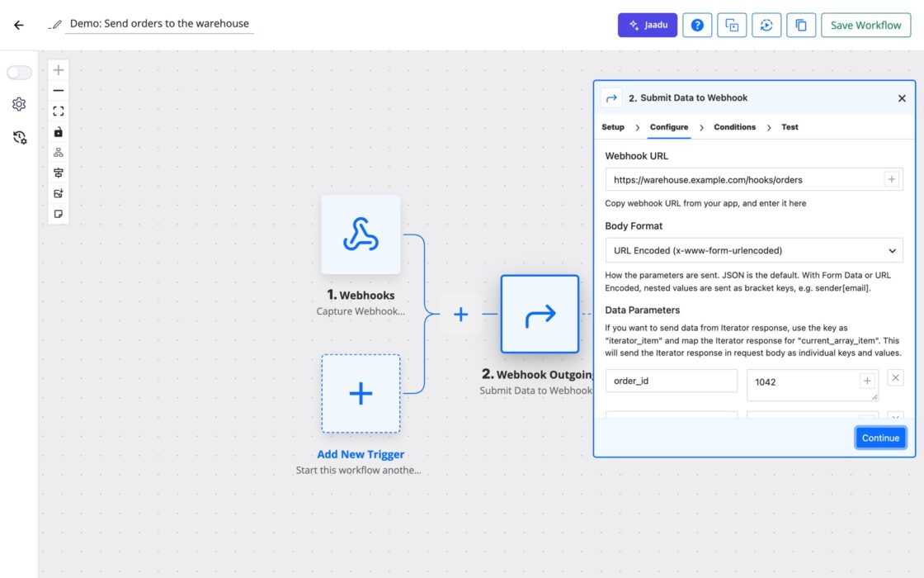Image resolution: width=924 pixels, height=578 pixels.
Task: Switch to the Configure tab
Action: click(x=669, y=127)
